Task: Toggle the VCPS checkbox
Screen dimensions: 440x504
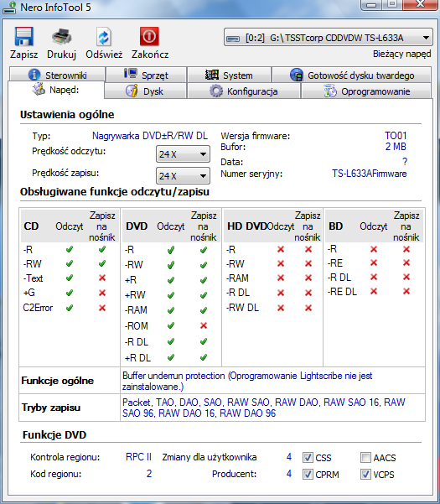Action: (365, 474)
